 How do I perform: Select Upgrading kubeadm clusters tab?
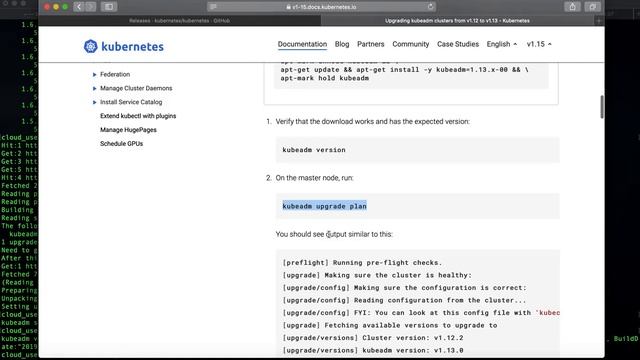click(457, 20)
